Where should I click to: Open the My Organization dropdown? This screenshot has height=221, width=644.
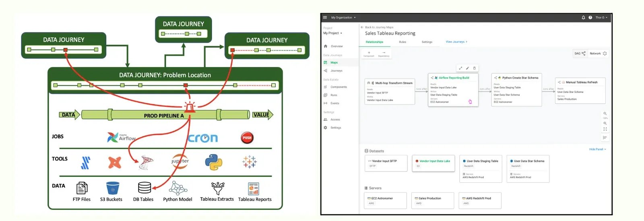pyautogui.click(x=343, y=17)
